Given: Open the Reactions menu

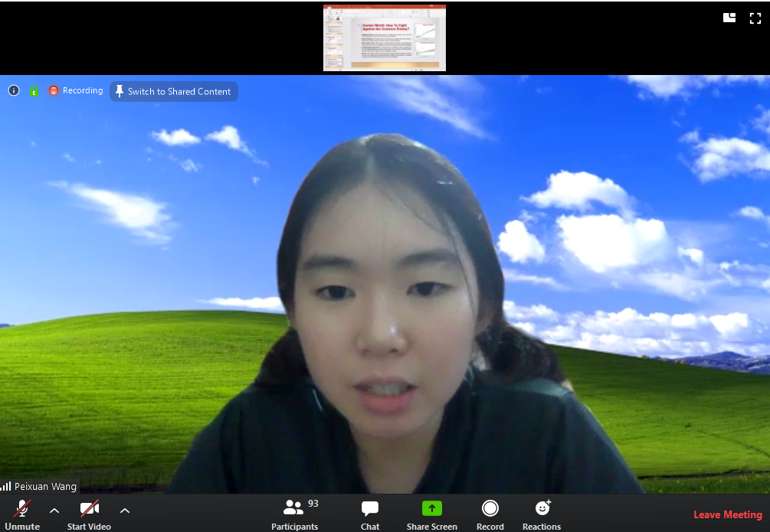Looking at the screenshot, I should coord(542,514).
